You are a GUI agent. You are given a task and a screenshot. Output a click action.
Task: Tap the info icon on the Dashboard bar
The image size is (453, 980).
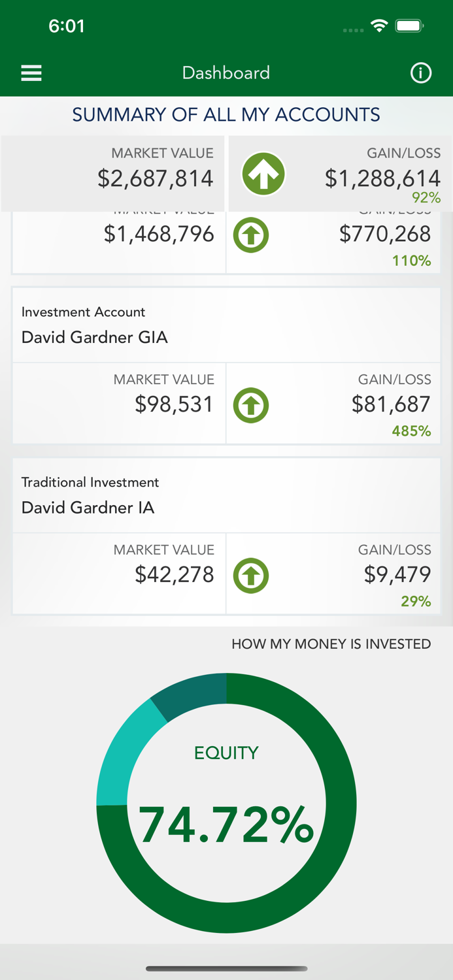(421, 73)
